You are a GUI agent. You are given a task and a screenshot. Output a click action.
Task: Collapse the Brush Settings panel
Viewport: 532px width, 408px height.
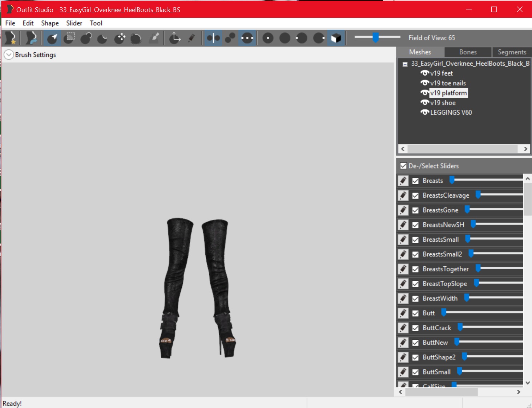[x=8, y=54]
